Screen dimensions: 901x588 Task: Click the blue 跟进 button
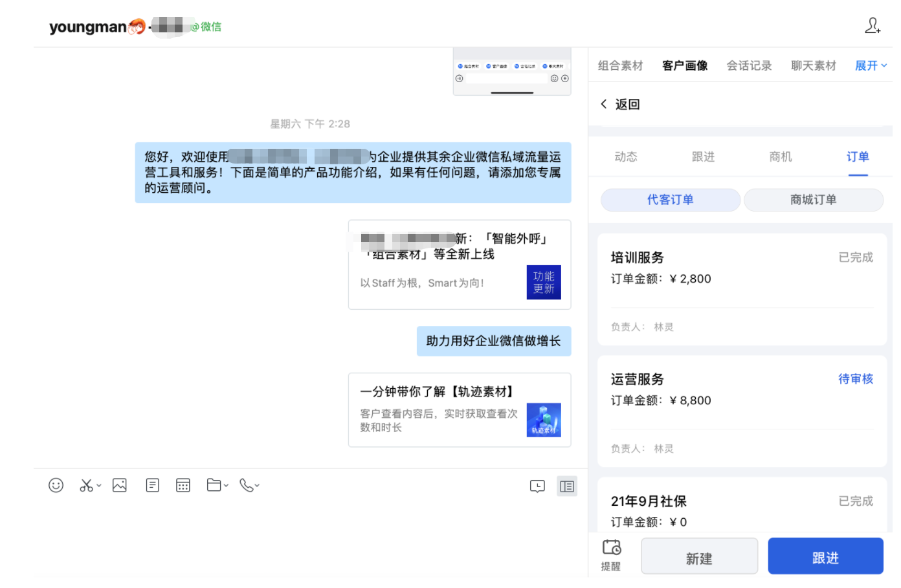click(x=825, y=556)
